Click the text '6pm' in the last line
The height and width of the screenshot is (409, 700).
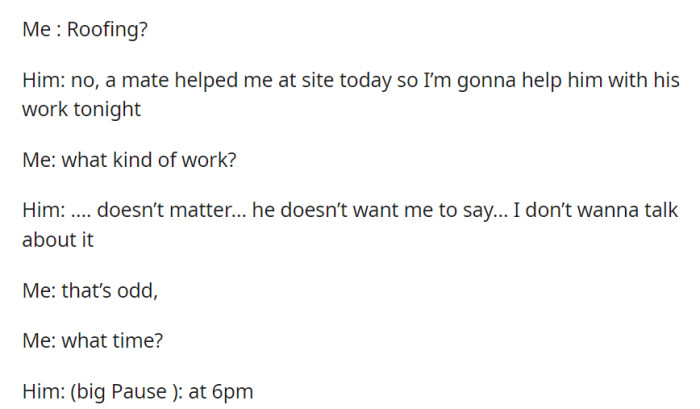tap(231, 390)
